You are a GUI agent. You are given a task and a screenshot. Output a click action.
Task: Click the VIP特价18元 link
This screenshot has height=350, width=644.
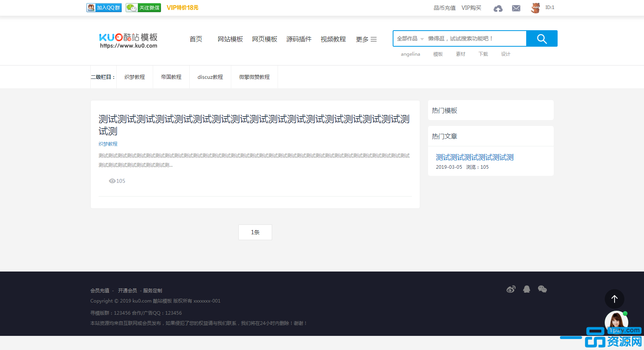coord(183,8)
